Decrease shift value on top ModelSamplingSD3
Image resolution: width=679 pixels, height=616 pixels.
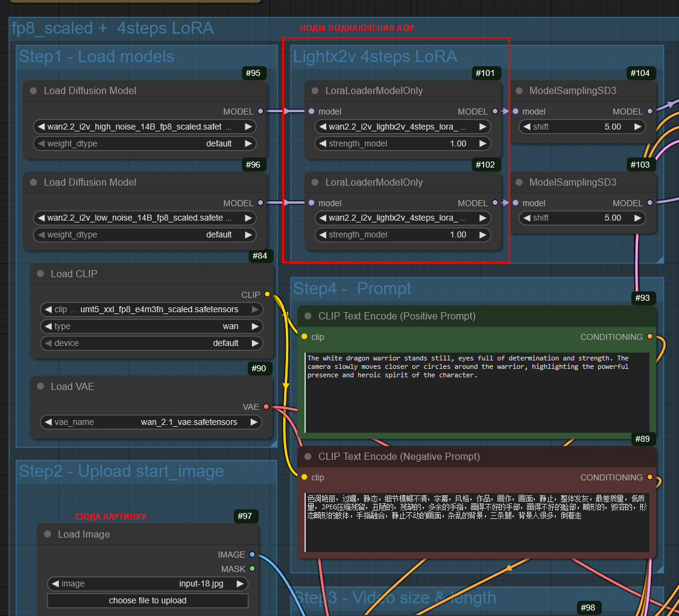[525, 127]
